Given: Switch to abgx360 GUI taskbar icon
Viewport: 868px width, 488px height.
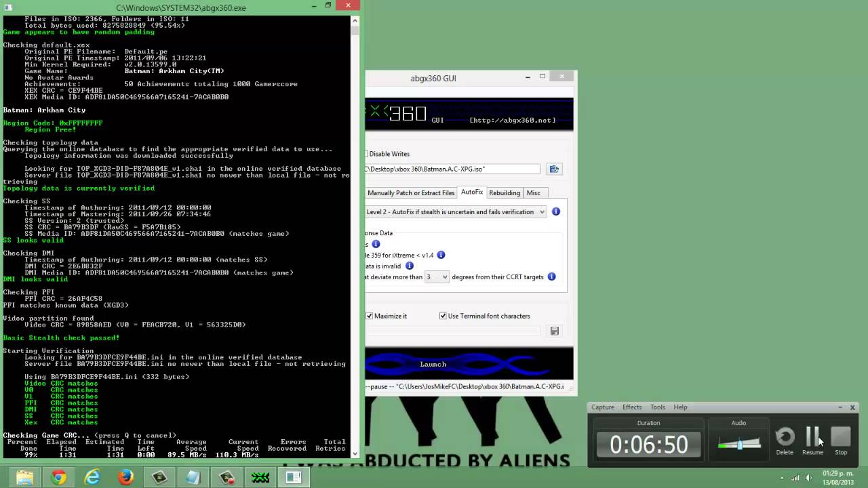Looking at the screenshot, I should point(260,477).
